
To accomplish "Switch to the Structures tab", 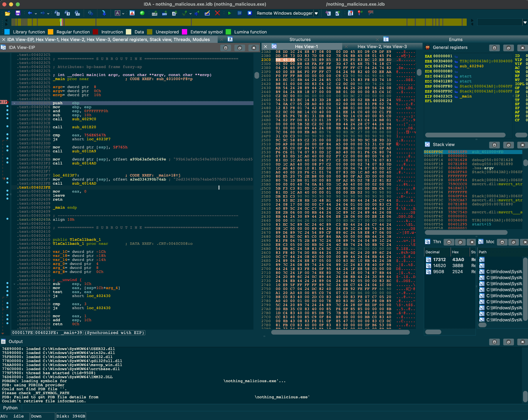I will 300,39.
